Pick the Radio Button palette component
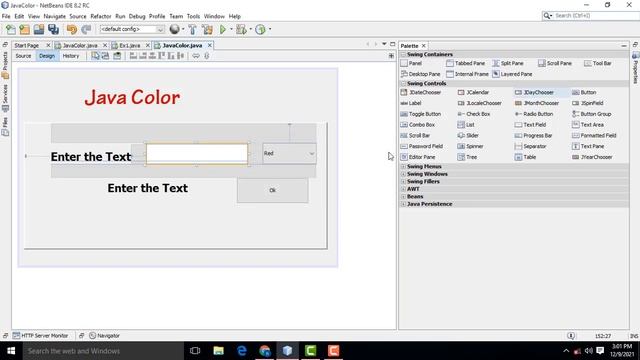The width and height of the screenshot is (640, 360). point(534,114)
